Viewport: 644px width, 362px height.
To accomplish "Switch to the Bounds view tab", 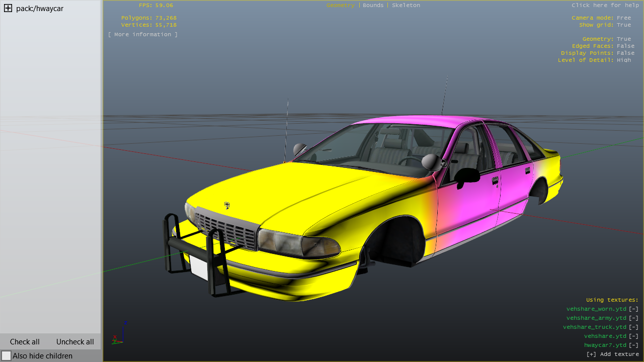I will click(373, 6).
